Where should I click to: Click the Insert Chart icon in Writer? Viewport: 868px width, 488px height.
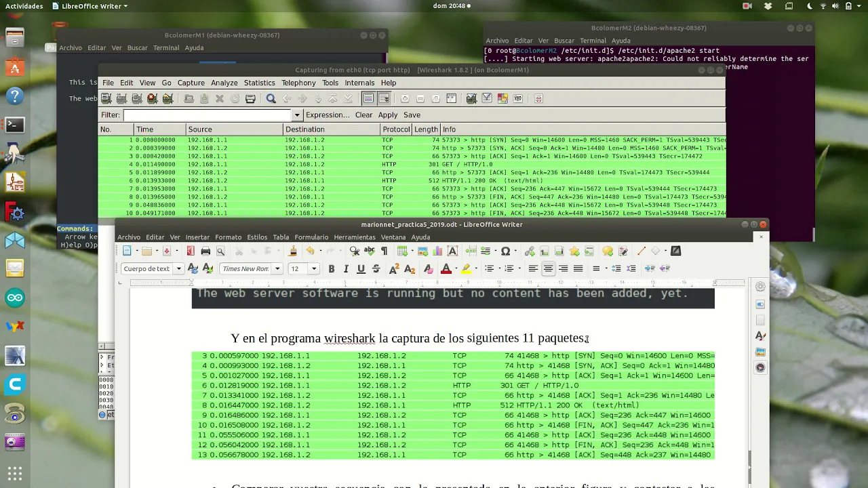tap(437, 251)
